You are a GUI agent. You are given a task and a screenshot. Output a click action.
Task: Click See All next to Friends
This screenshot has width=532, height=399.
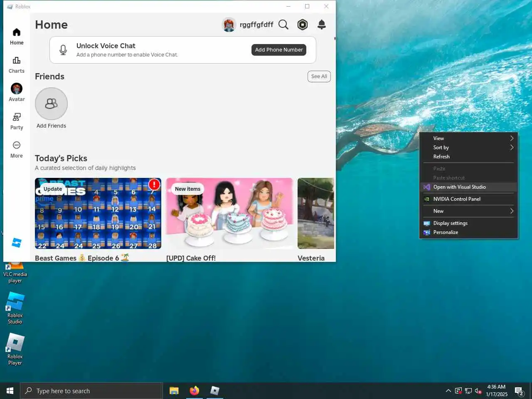click(319, 76)
